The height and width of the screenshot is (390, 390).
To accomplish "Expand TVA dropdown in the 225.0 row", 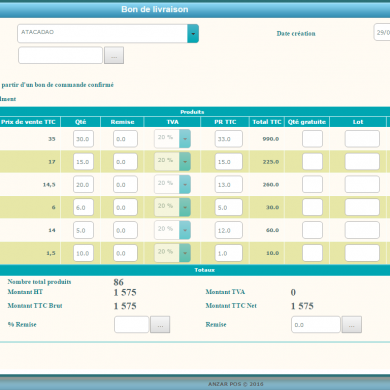I will click(x=185, y=162).
